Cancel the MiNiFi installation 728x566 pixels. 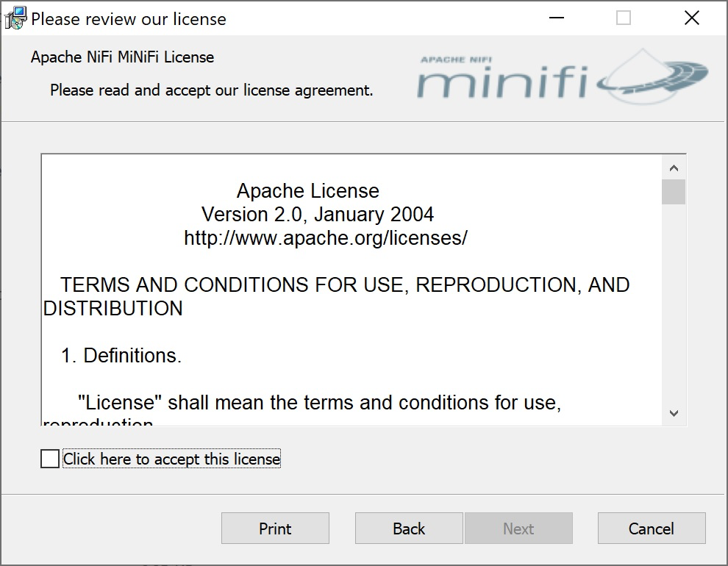651,528
